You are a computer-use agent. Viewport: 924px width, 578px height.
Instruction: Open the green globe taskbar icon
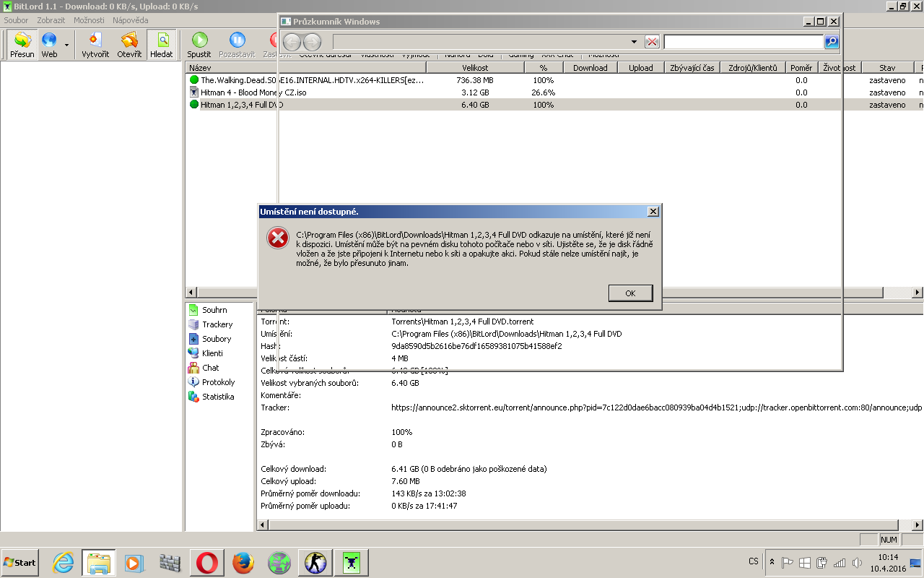click(x=279, y=562)
